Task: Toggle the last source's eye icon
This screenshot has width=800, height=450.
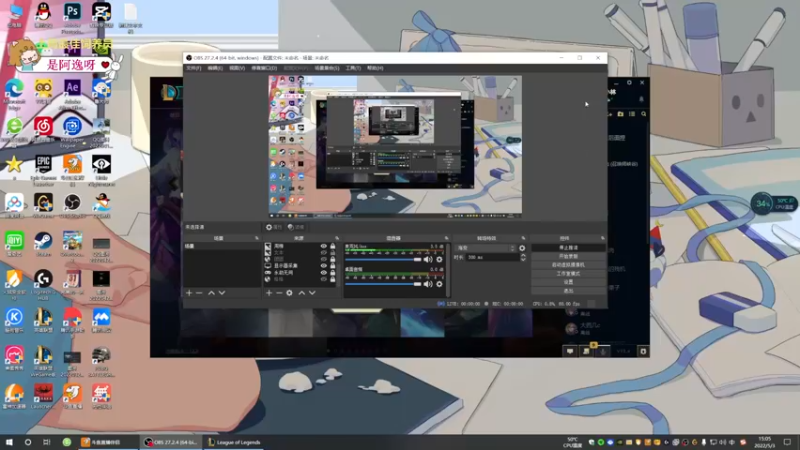Action: tap(323, 280)
